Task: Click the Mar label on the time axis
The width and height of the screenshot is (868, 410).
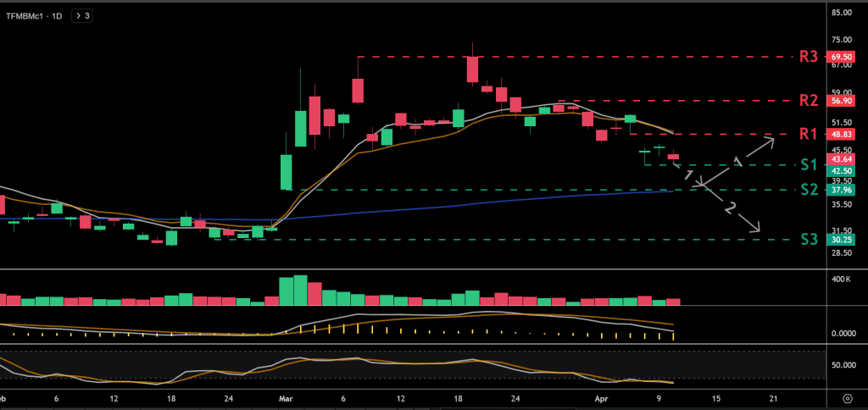Action: pos(287,398)
